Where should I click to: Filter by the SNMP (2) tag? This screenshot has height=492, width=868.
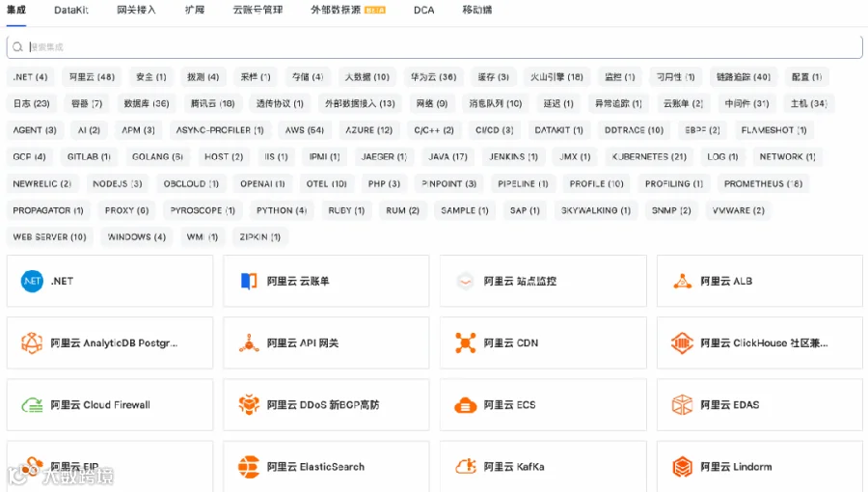pos(671,210)
